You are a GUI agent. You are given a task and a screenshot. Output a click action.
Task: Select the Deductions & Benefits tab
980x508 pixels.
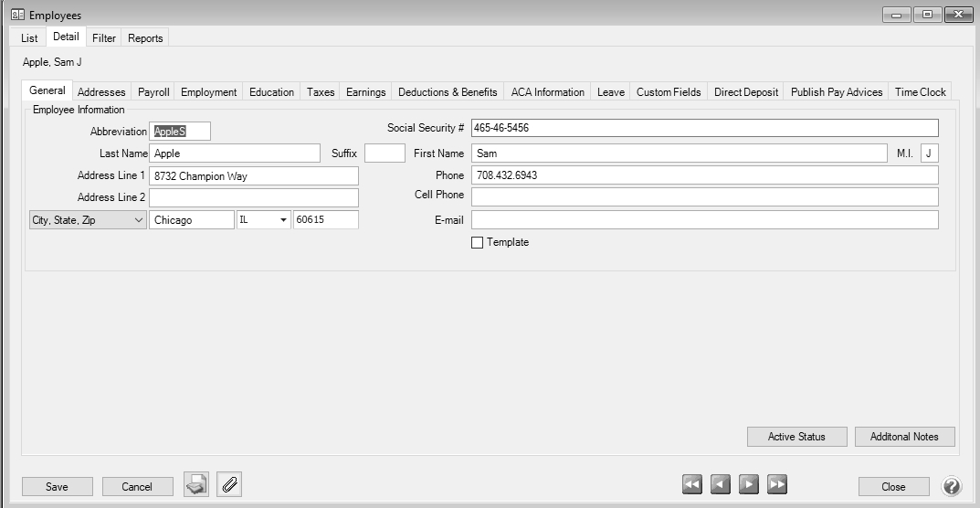coord(448,92)
